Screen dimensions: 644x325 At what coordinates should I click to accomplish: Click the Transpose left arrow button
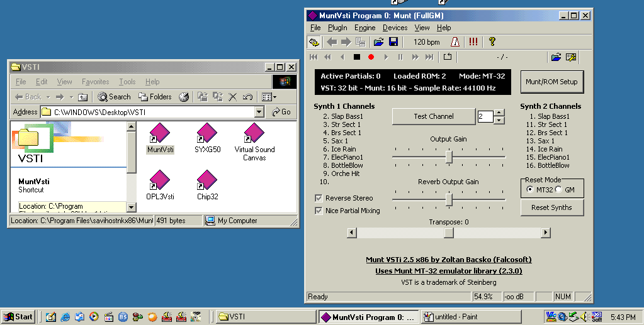point(351,233)
